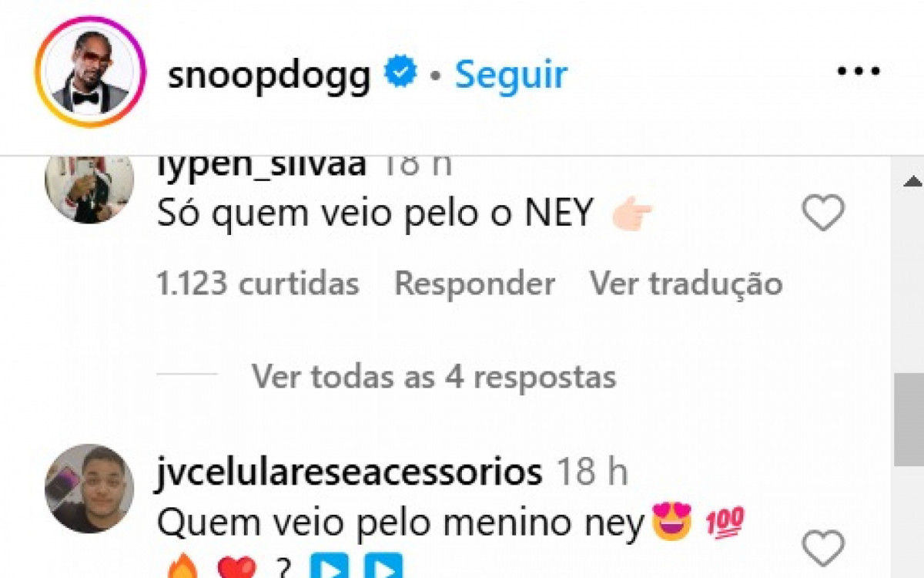Image resolution: width=924 pixels, height=578 pixels.
Task: Like the 'Só quem veio pelo o NEY' comment
Action: [824, 213]
